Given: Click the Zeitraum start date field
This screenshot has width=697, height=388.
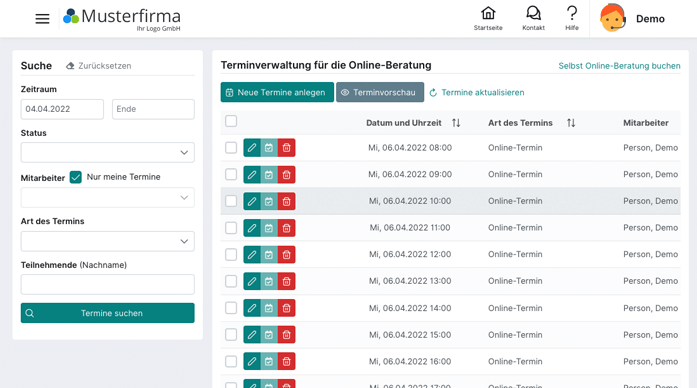Looking at the screenshot, I should point(62,109).
